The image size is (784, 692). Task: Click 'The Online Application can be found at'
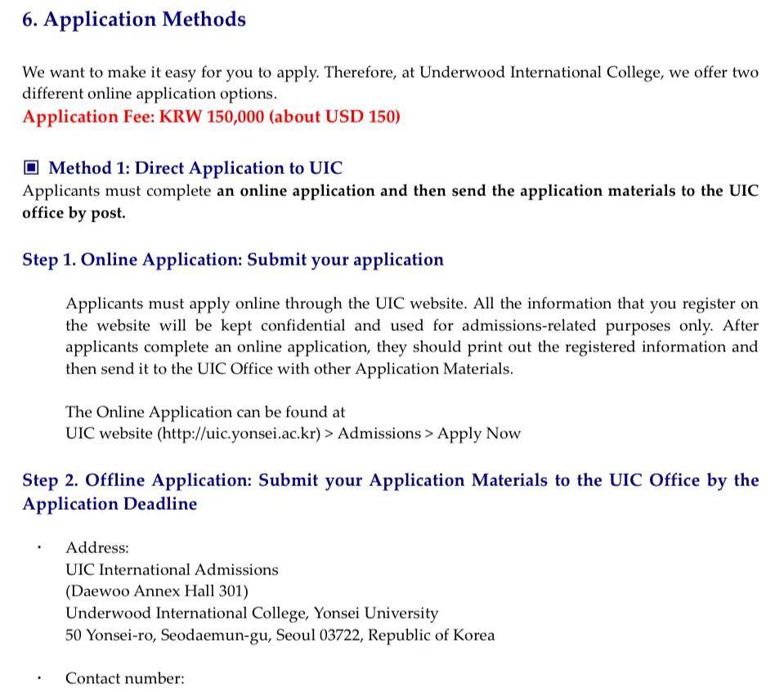click(x=205, y=413)
